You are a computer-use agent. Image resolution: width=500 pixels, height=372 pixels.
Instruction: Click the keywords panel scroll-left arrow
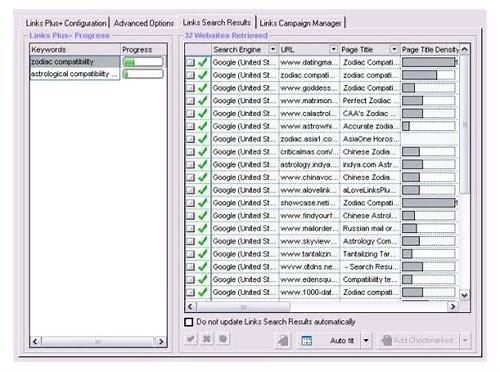click(35, 341)
